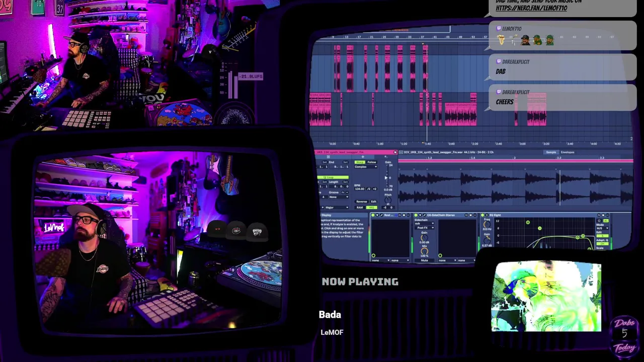Viewport: 644px width, 362px height.
Task: Click the Set button beside End
Action: coord(346,162)
